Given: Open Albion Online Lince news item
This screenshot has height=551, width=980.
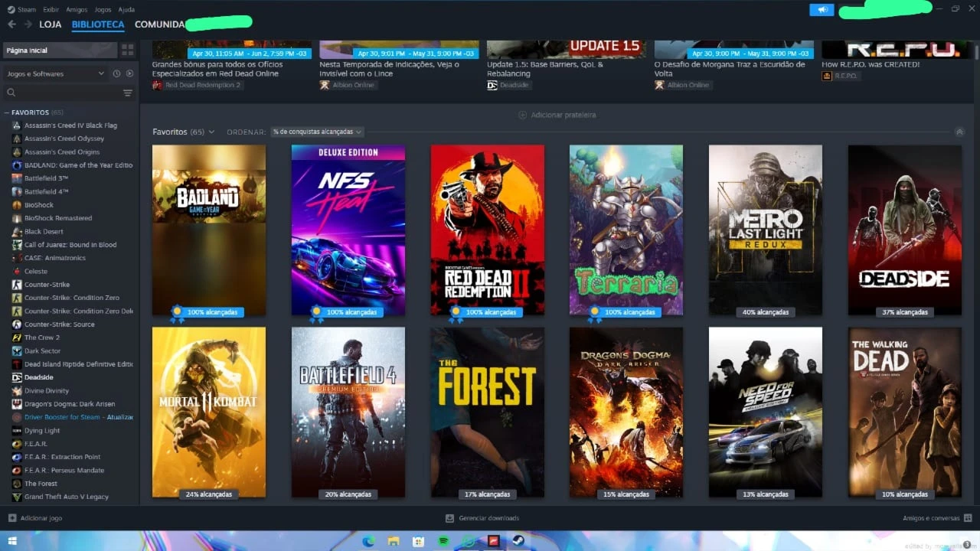Looking at the screenshot, I should click(x=399, y=69).
